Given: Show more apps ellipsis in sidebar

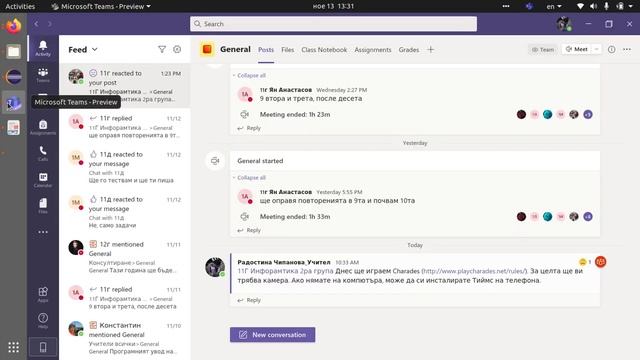Looking at the screenshot, I should click(x=43, y=232).
